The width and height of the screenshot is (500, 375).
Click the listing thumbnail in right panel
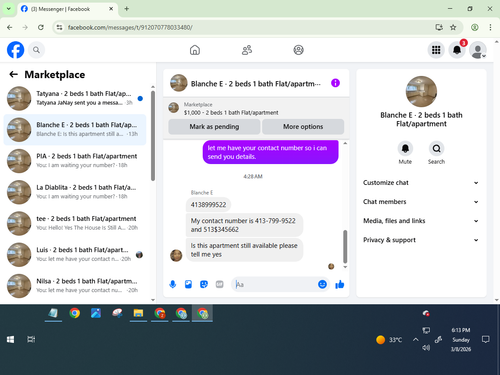421,91
